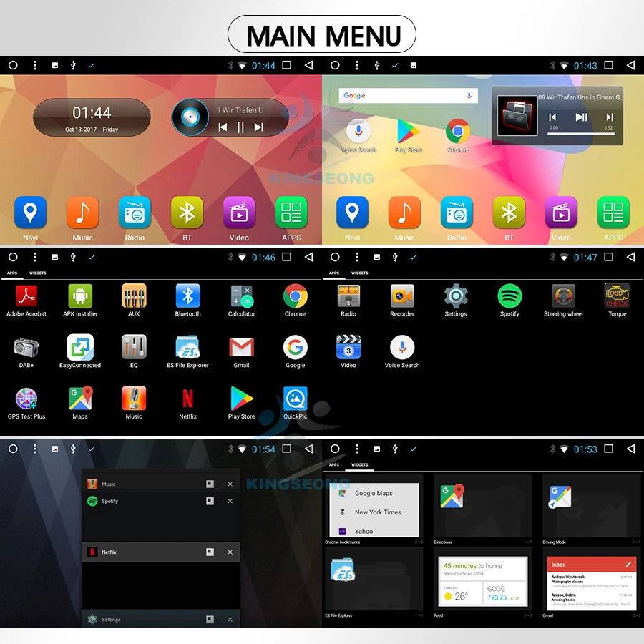Open the Music dock icon on the 01:43 home screen
Viewport: 644px width, 644px height.
[x=404, y=213]
